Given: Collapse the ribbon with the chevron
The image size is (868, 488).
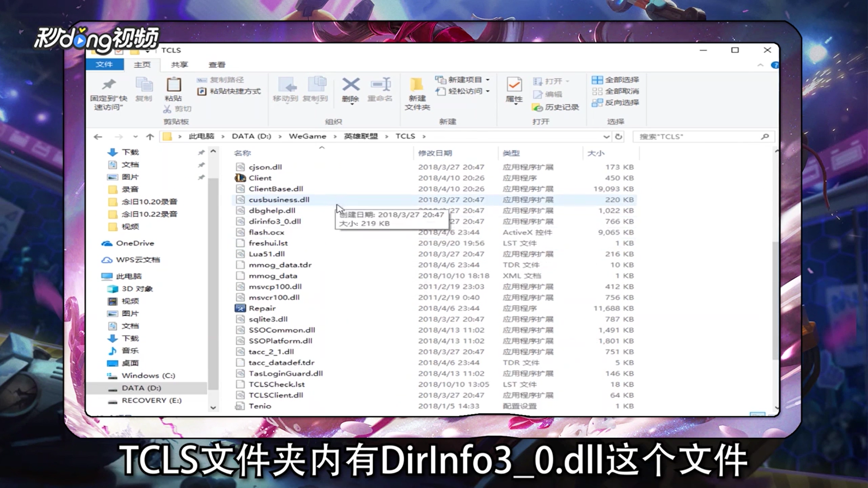Looking at the screenshot, I should [x=760, y=65].
